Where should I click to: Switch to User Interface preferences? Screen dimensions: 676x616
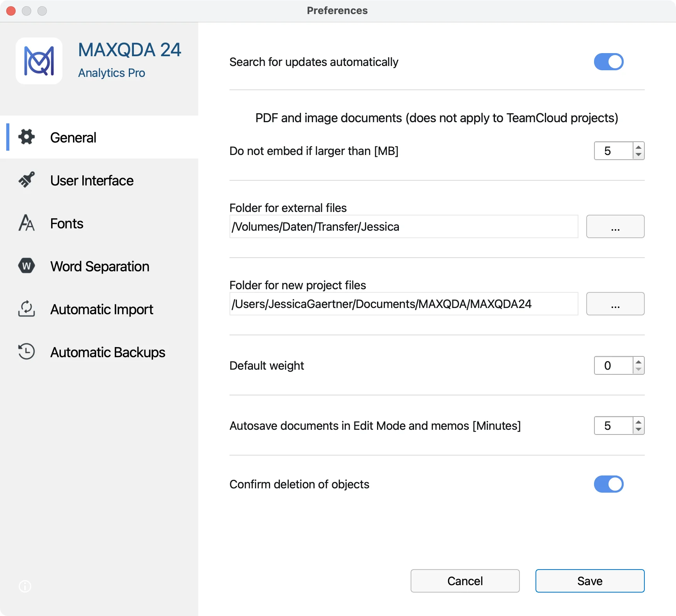coord(99,180)
